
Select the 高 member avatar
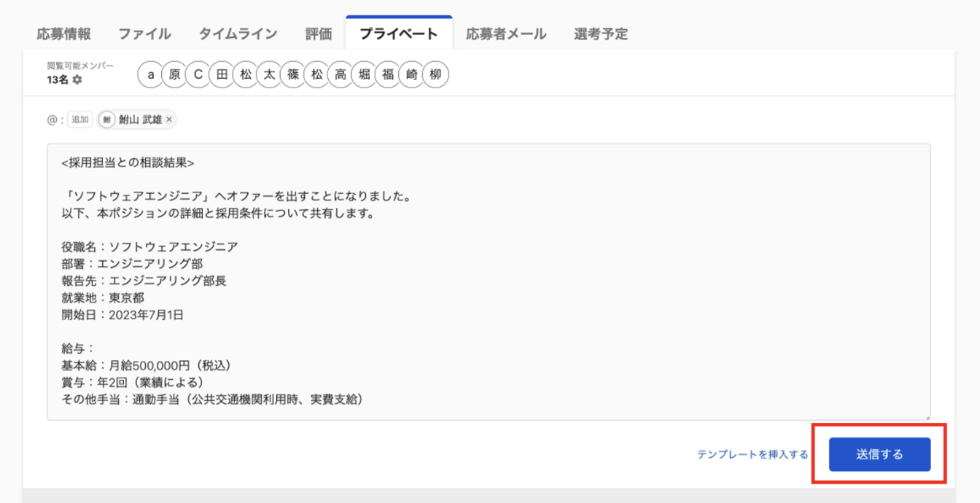point(341,74)
